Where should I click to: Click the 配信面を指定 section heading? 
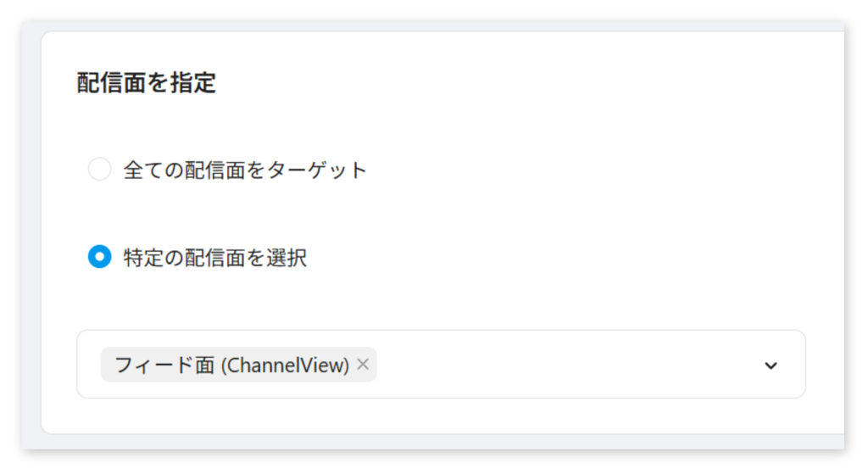click(147, 83)
